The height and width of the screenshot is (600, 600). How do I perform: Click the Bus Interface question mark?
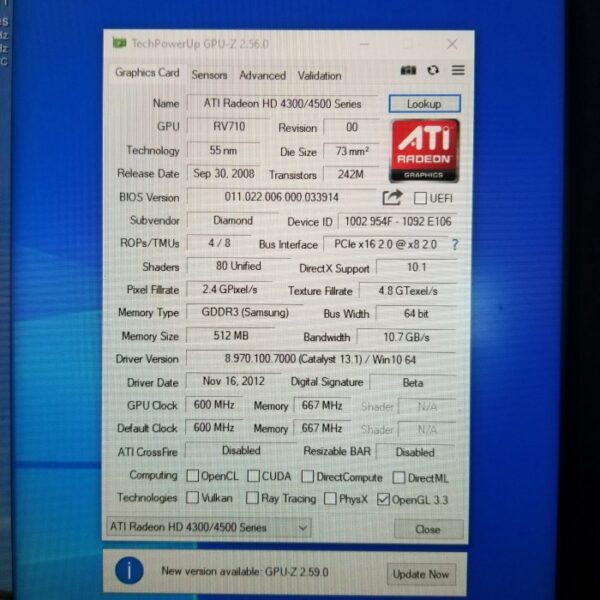tap(455, 244)
